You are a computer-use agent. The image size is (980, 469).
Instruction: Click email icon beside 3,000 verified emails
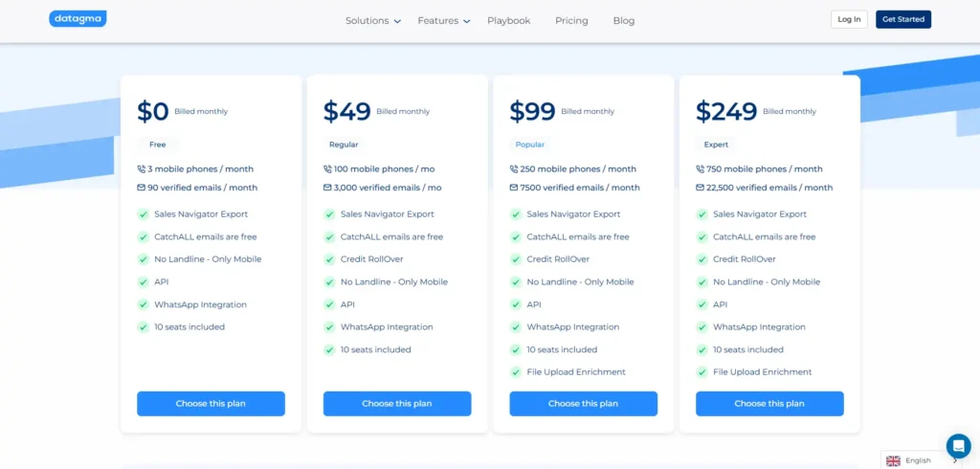tap(327, 188)
